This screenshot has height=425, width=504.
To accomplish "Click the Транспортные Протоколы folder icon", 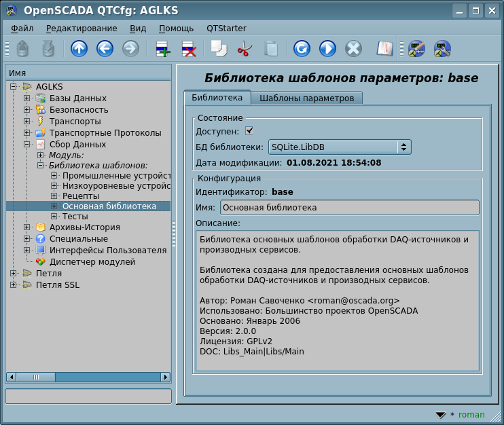I will tap(41, 132).
